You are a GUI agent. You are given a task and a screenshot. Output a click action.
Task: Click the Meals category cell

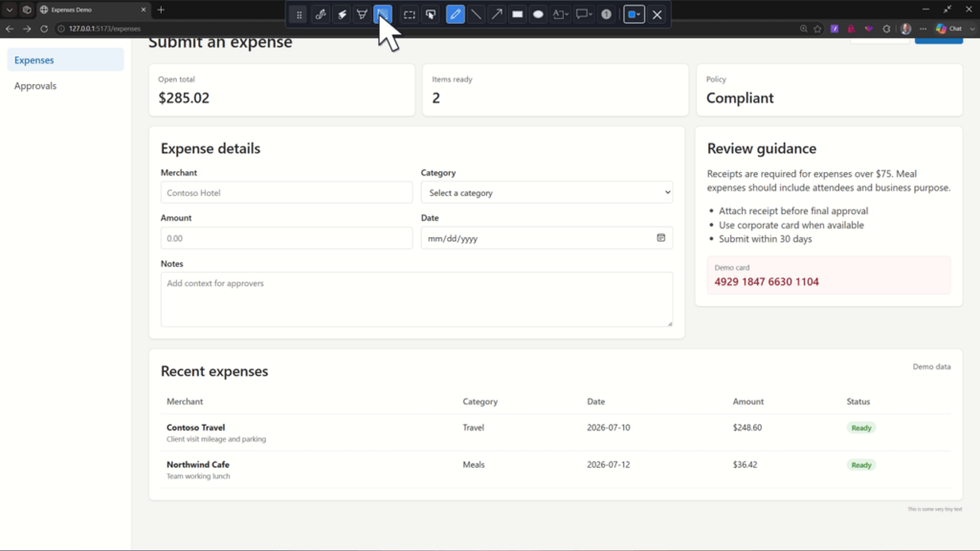tap(474, 464)
